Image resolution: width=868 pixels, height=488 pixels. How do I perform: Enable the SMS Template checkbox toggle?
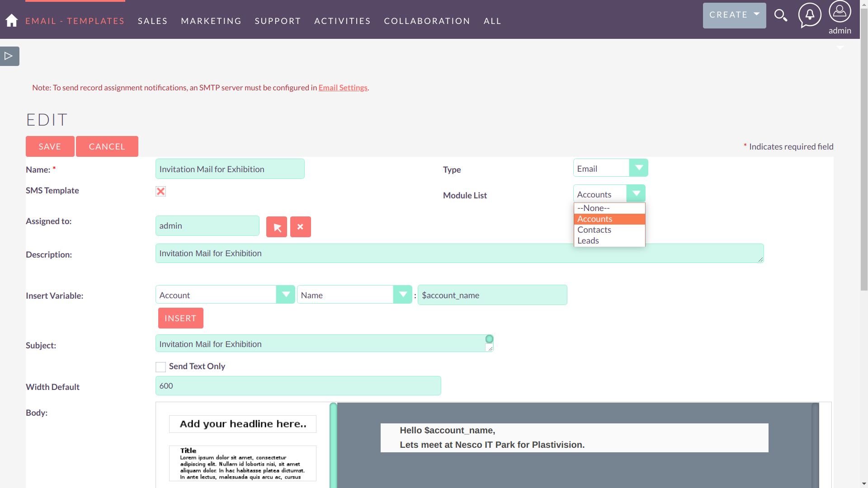pos(160,190)
